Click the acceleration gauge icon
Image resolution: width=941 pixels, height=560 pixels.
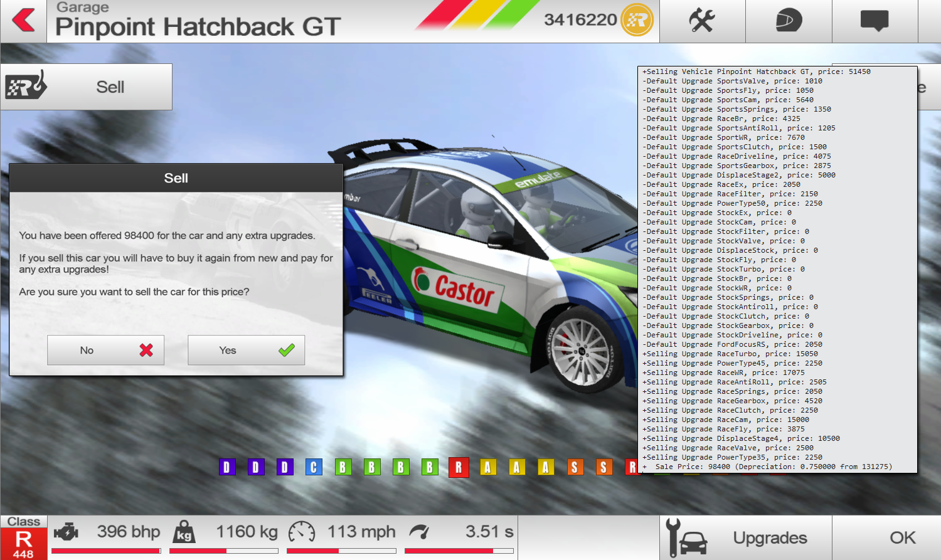pyautogui.click(x=419, y=532)
